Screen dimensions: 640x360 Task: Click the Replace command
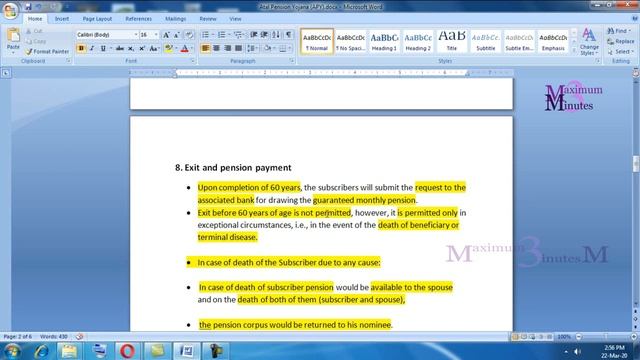pyautogui.click(x=621, y=41)
